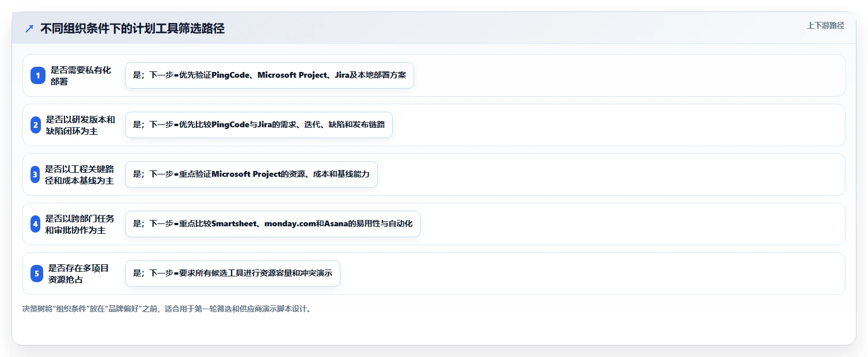Image resolution: width=868 pixels, height=357 pixels.
Task: Select step badge number 2
Action: [35, 125]
